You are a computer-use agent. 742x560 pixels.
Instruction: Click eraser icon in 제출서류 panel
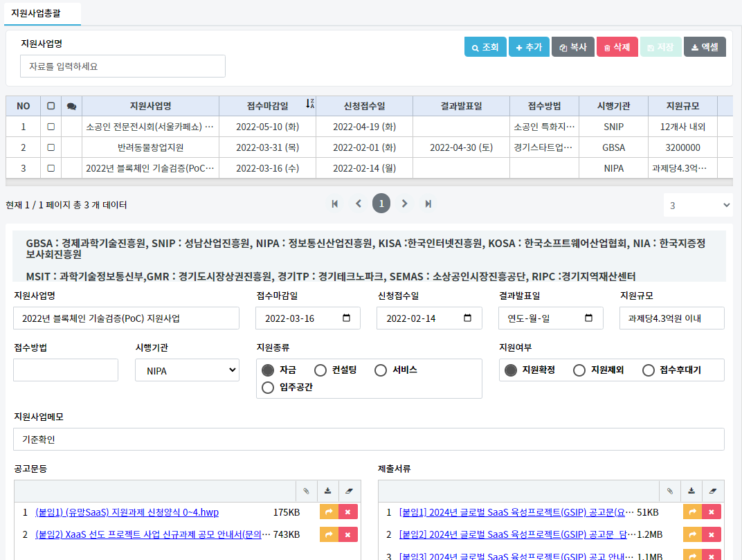coord(713,491)
